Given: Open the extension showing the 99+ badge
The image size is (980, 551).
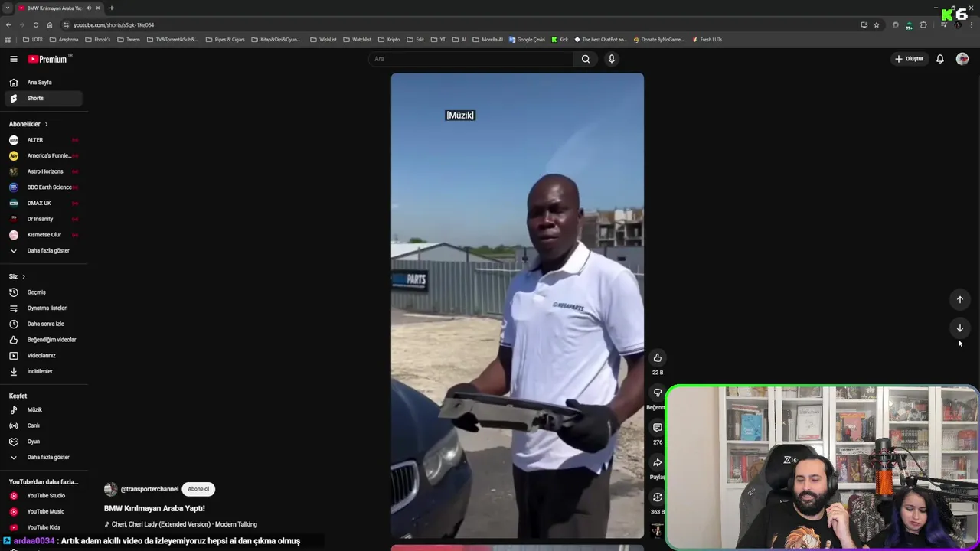Looking at the screenshot, I should pos(909,24).
